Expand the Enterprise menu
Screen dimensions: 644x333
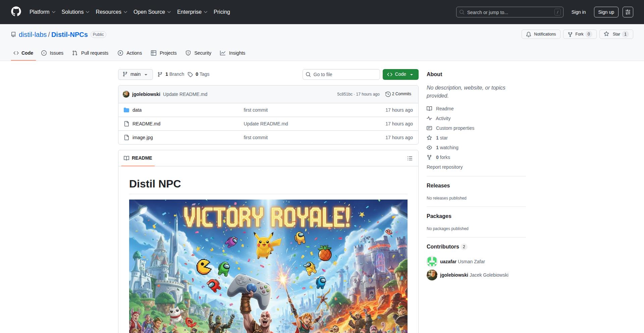click(x=192, y=12)
